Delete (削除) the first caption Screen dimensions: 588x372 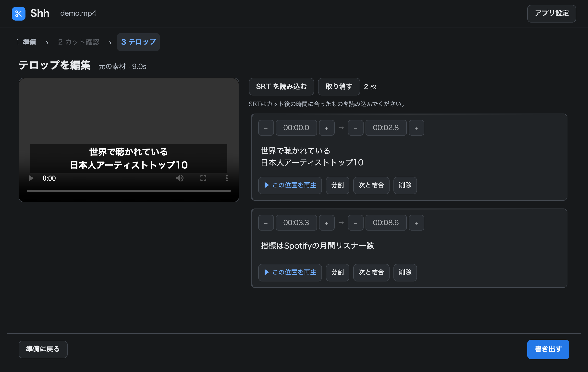[405, 185]
